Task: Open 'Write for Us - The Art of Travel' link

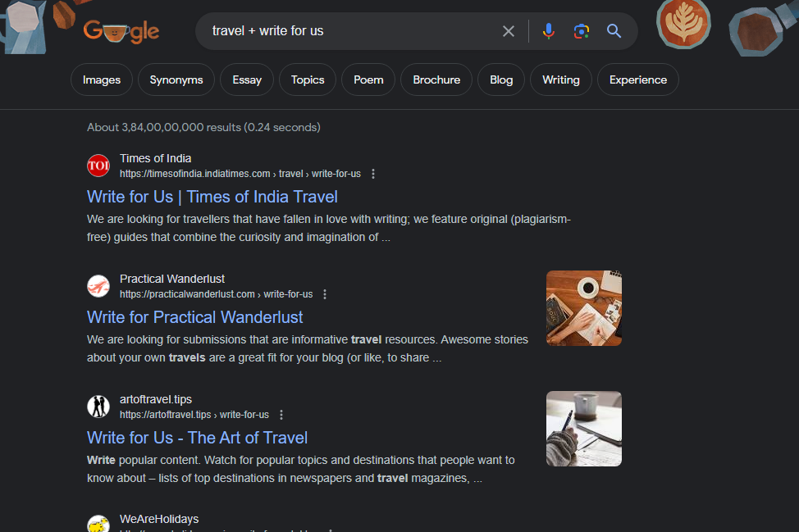Action: [x=197, y=438]
